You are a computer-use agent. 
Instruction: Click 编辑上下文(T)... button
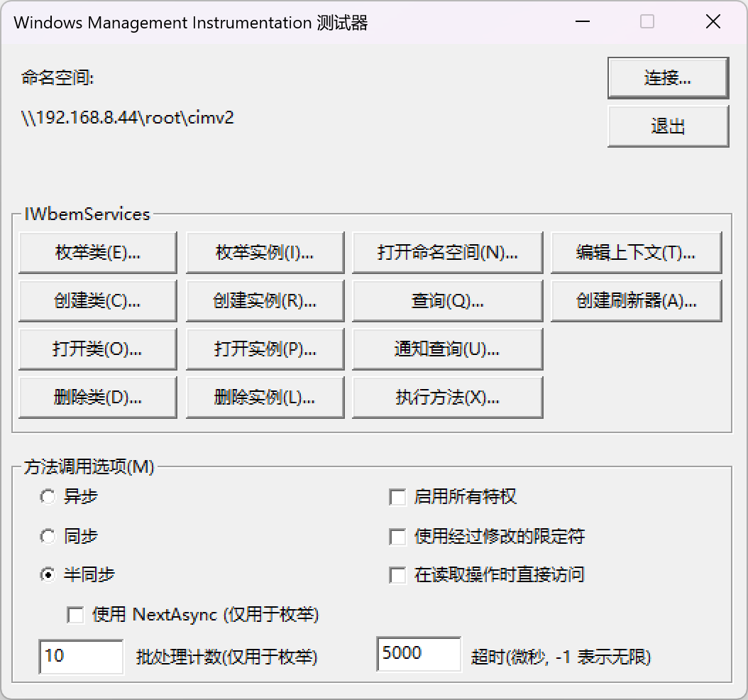(x=637, y=253)
